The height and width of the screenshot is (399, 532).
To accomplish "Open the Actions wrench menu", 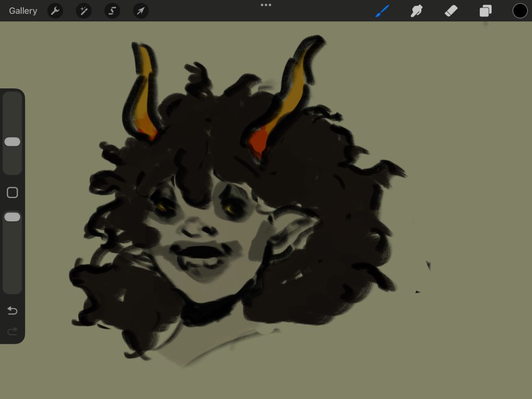I will pos(55,11).
